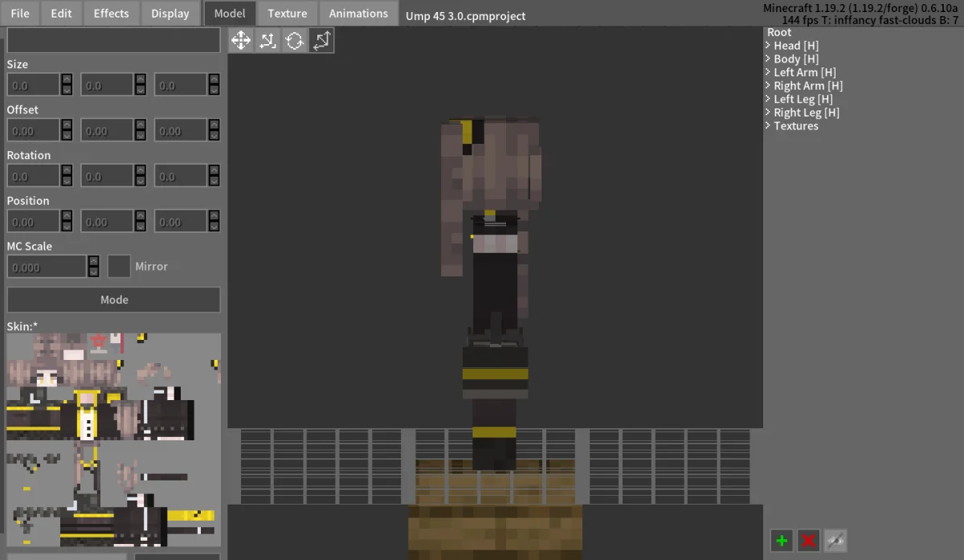Expand the Right Leg [H] tree arrow
The width and height of the screenshot is (964, 560).
tap(769, 112)
